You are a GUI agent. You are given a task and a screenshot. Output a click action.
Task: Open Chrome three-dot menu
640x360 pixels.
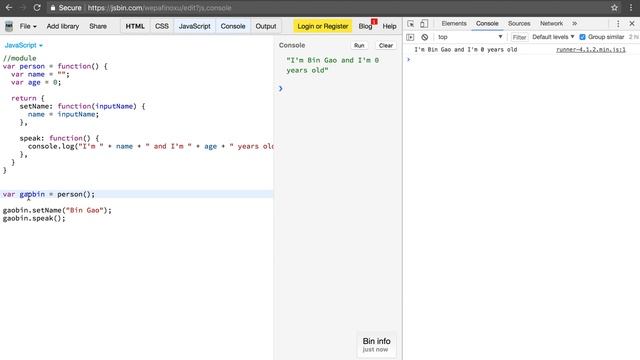631,8
